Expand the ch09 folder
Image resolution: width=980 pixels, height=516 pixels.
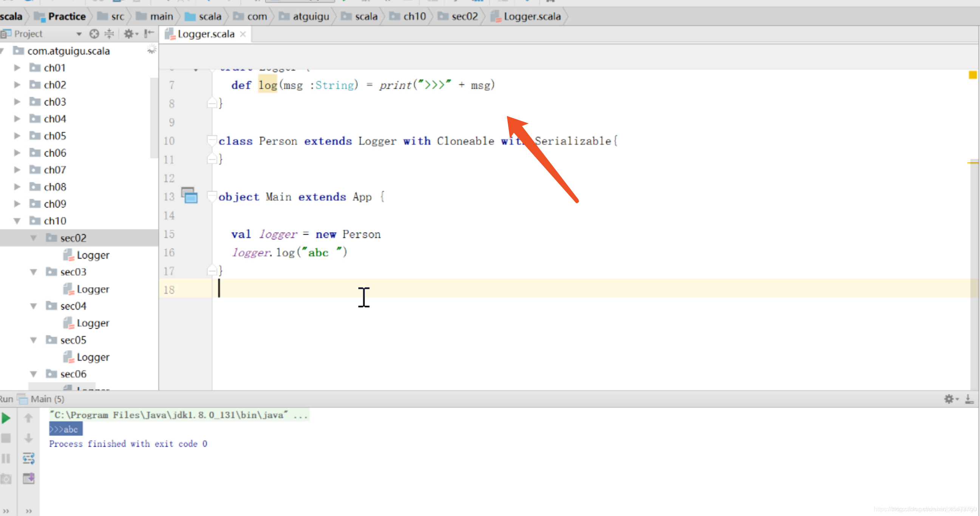coord(17,204)
